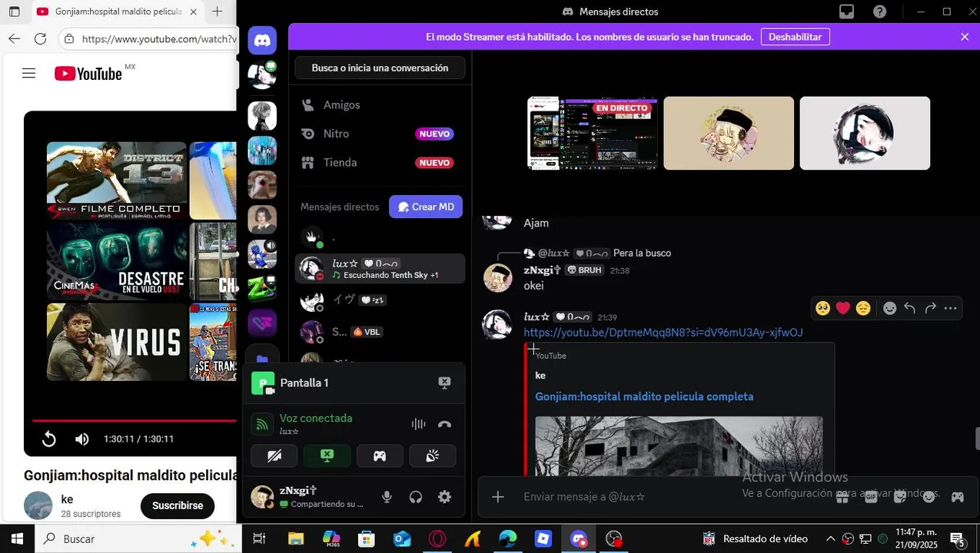
Task: Open Discord user settings gear
Action: tap(444, 497)
